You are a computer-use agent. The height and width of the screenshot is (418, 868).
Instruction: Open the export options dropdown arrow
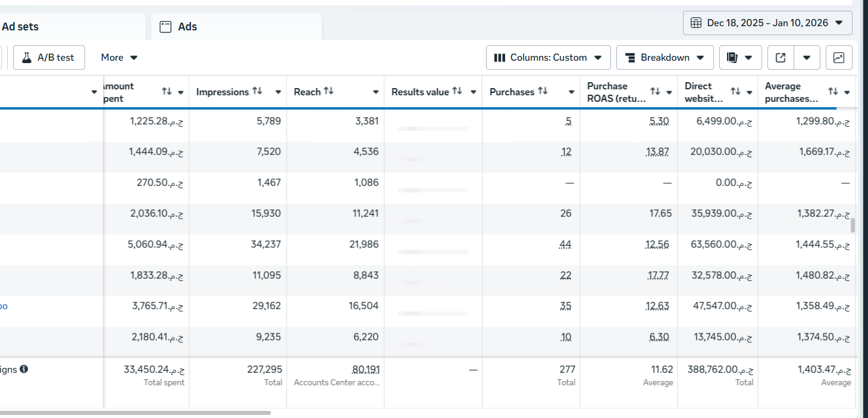coord(807,58)
